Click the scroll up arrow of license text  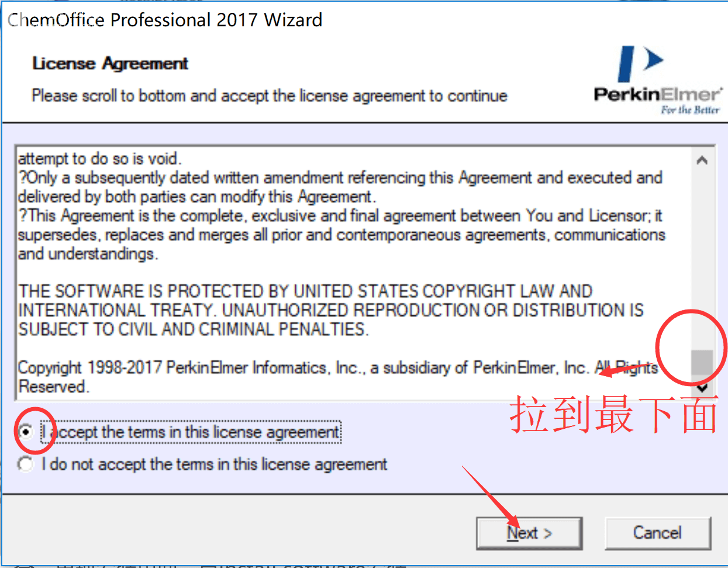pyautogui.click(x=702, y=160)
